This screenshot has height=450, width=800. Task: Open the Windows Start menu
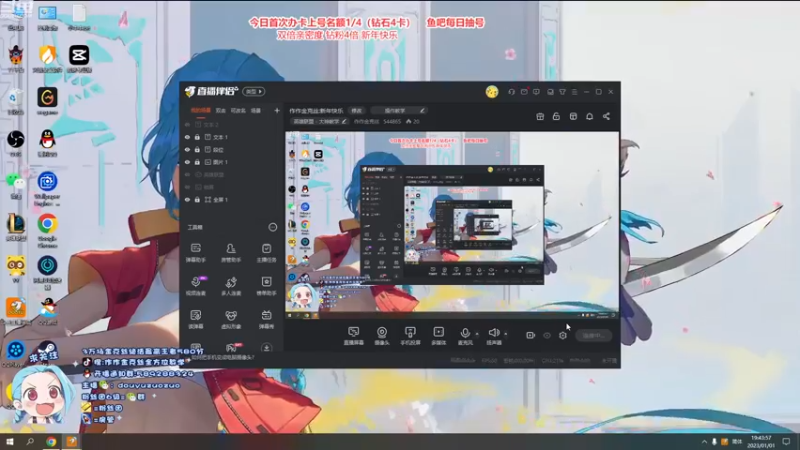[x=10, y=442]
